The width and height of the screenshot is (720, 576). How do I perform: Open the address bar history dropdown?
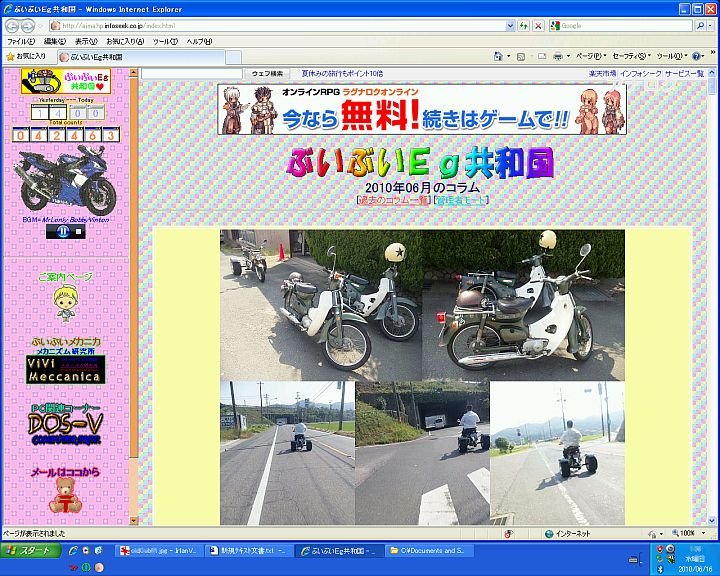click(x=510, y=26)
